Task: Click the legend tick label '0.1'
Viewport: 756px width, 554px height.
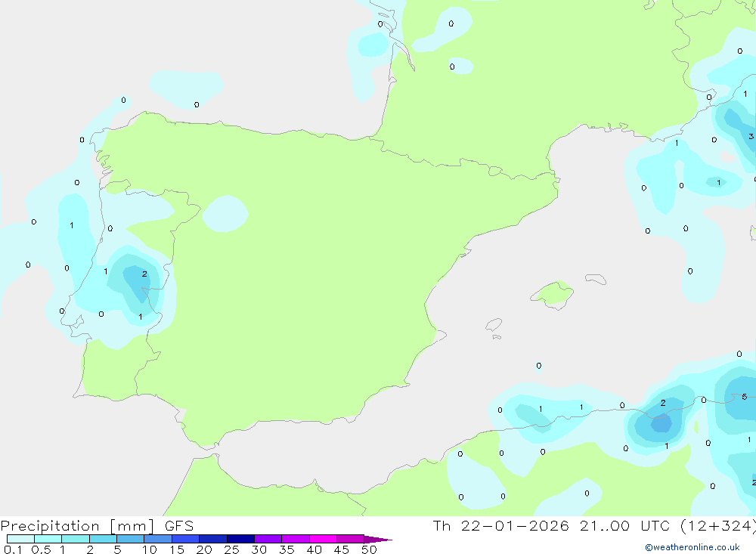Action: coord(13,549)
